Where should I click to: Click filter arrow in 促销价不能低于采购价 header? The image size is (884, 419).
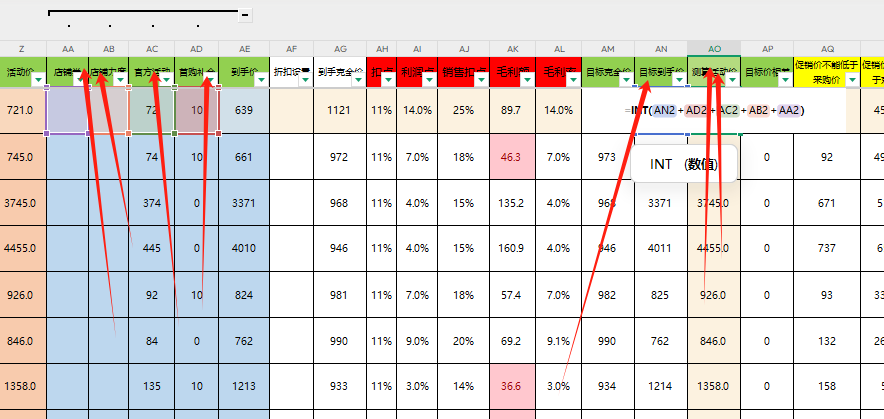point(852,82)
